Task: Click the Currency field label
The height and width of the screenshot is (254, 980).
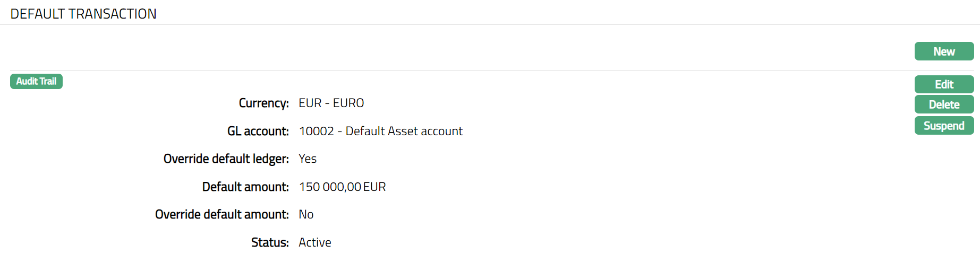Action: [x=263, y=103]
